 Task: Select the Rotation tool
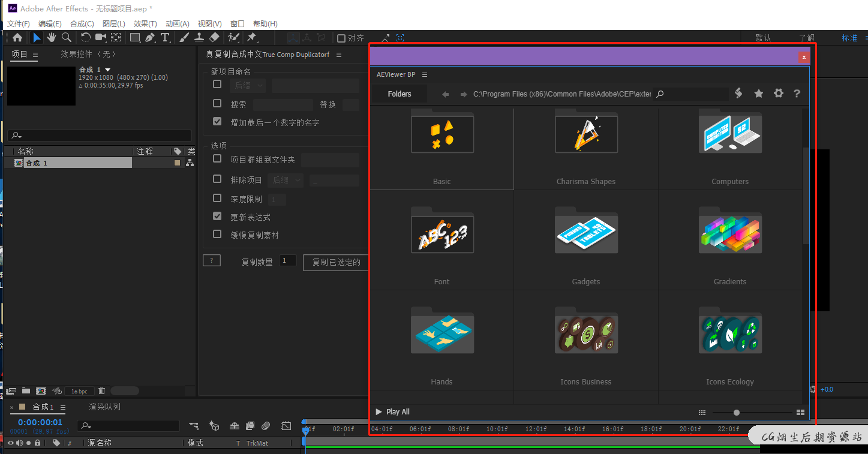[x=86, y=38]
